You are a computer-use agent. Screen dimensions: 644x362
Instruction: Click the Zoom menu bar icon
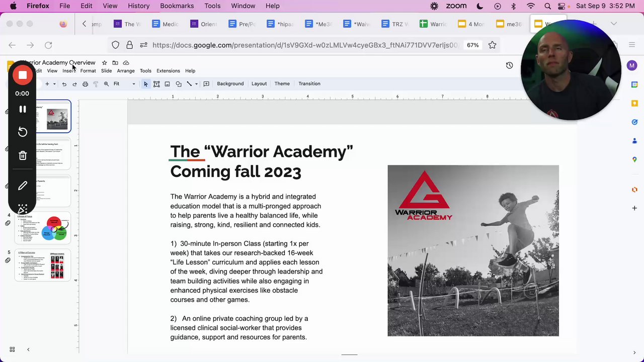456,6
